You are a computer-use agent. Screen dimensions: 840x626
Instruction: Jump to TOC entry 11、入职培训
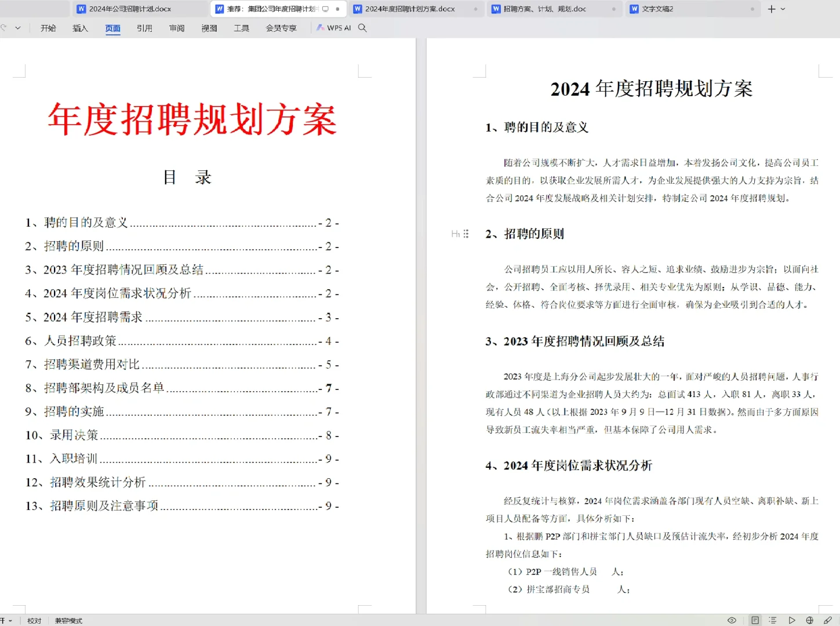tap(182, 459)
